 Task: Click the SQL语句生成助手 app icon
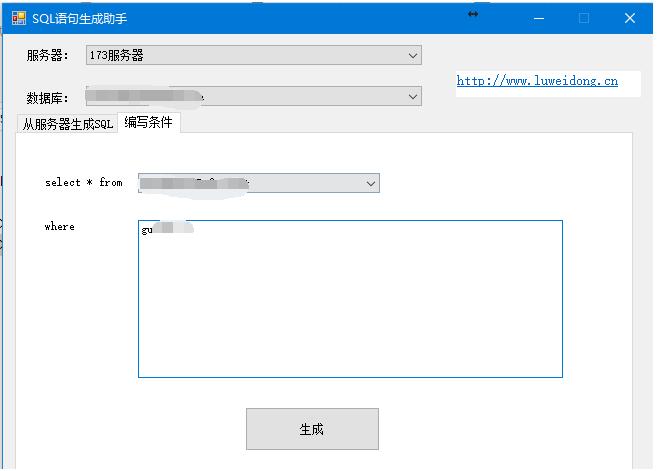click(x=18, y=18)
